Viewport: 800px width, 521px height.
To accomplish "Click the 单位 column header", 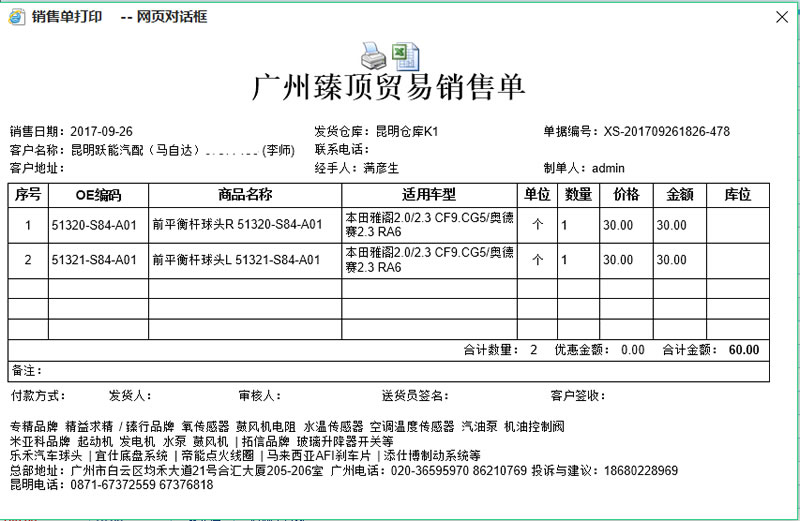I will click(x=537, y=195).
